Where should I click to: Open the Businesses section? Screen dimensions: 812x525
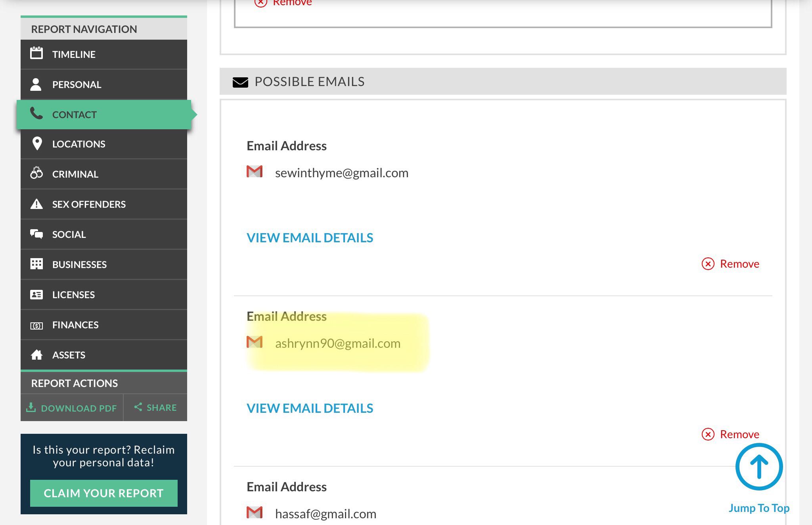(x=104, y=264)
